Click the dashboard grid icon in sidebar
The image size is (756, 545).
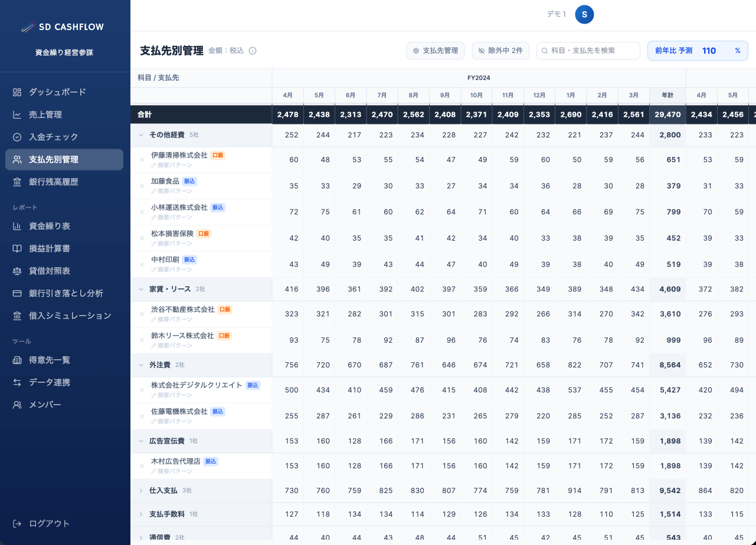point(17,92)
